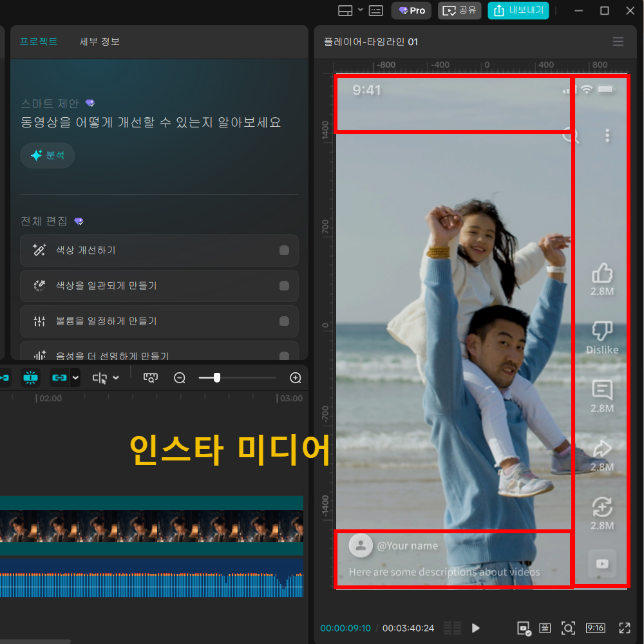The width and height of the screenshot is (644, 644).
Task: Click the timeline zoom-in magnifier
Action: tap(296, 378)
